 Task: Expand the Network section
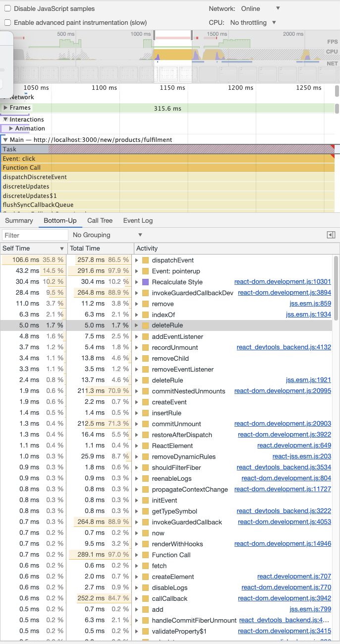(x=6, y=97)
